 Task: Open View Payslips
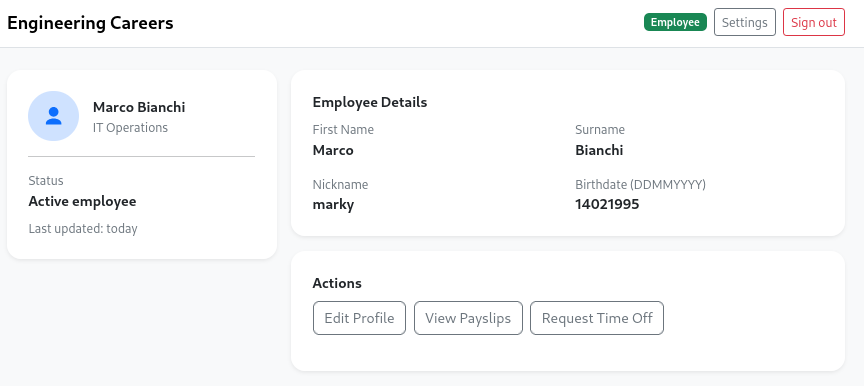(468, 318)
